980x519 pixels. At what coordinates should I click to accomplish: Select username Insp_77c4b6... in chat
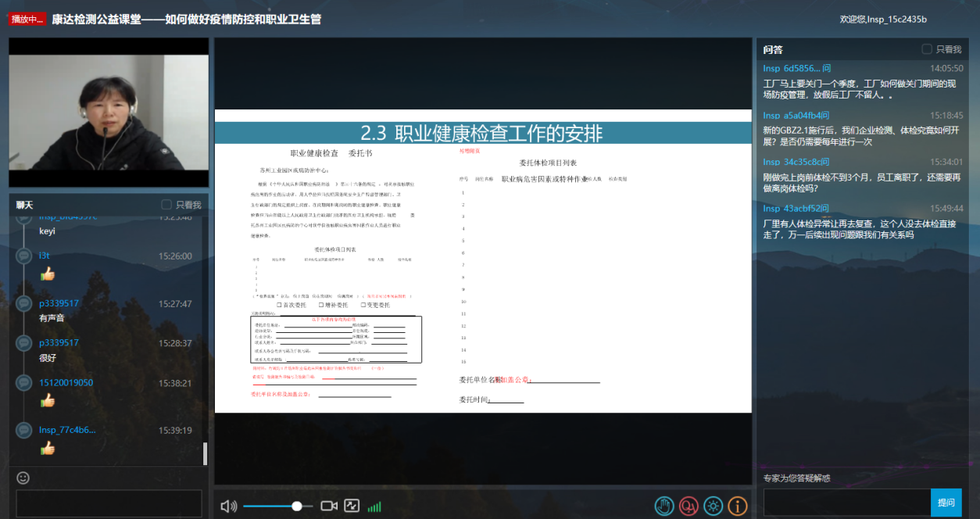click(67, 430)
